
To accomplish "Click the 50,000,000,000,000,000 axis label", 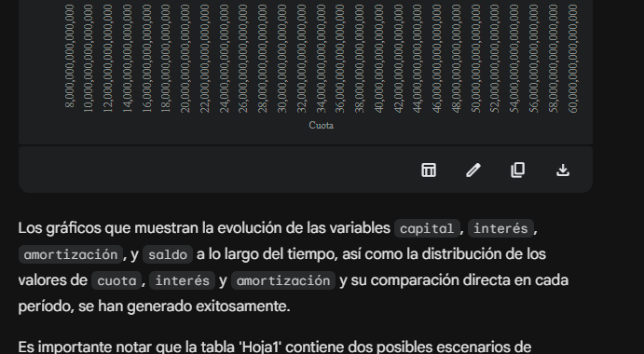I will pos(476,59).
